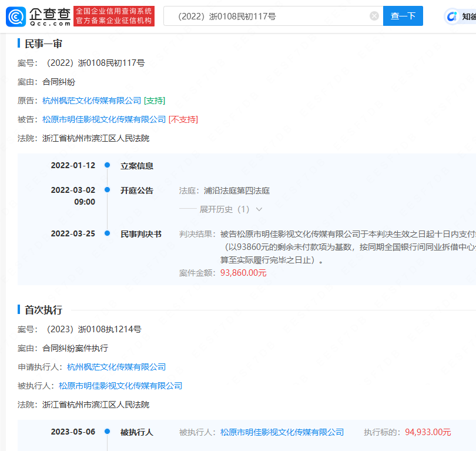
Task: Select the 首次执行 section heading
Action: click(43, 310)
